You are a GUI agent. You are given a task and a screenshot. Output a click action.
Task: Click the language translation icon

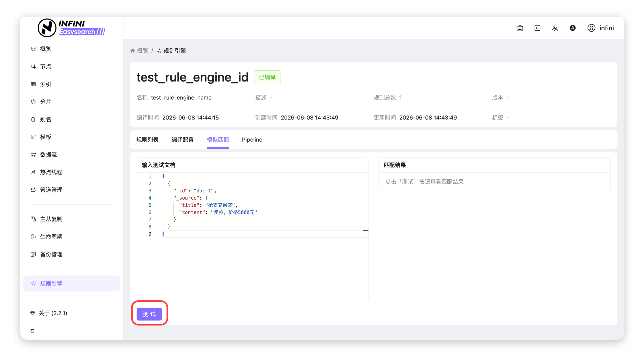click(555, 28)
